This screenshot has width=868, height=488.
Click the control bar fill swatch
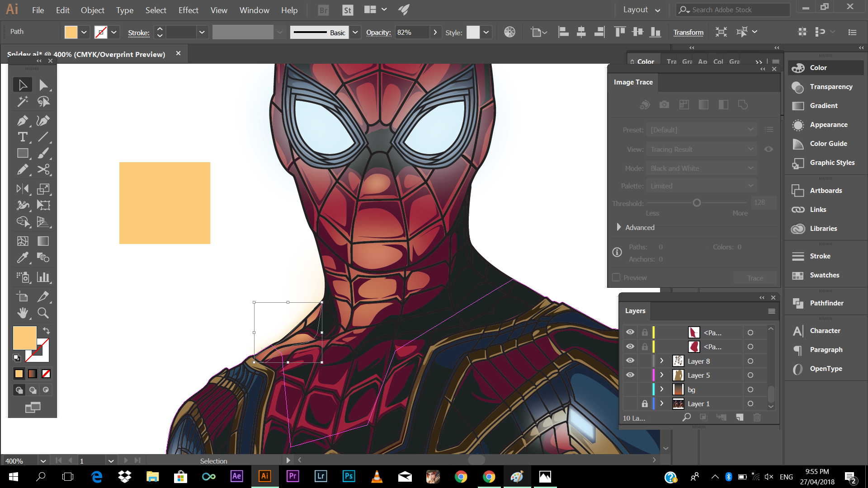(x=71, y=32)
